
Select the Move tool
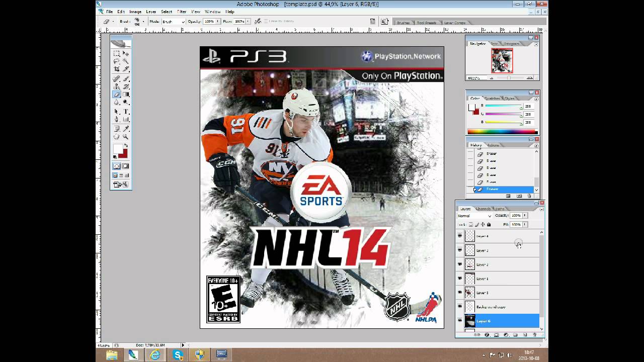pyautogui.click(x=126, y=53)
